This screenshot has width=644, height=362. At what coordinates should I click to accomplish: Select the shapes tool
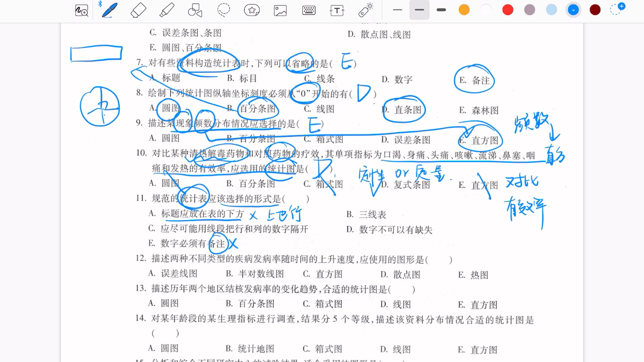[195, 10]
